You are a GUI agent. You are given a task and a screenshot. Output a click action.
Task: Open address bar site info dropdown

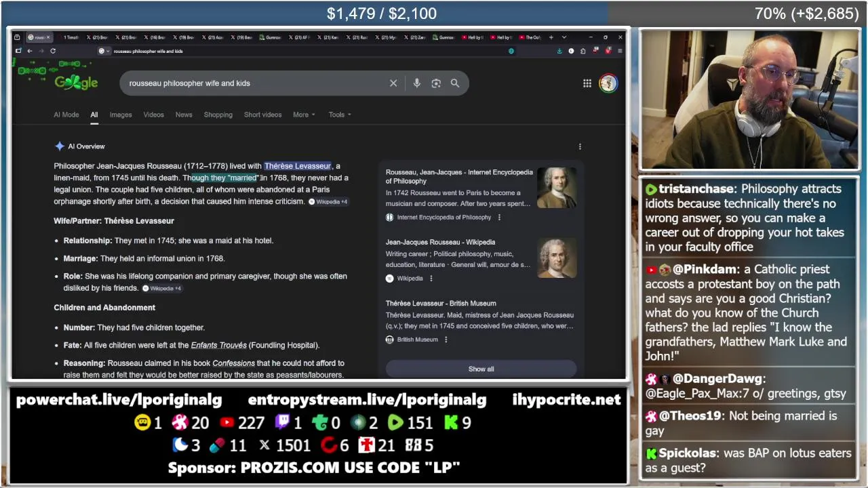click(103, 51)
